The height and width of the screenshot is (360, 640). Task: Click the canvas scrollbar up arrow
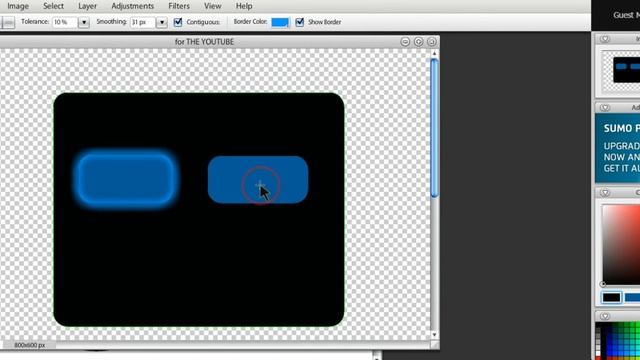point(434,53)
